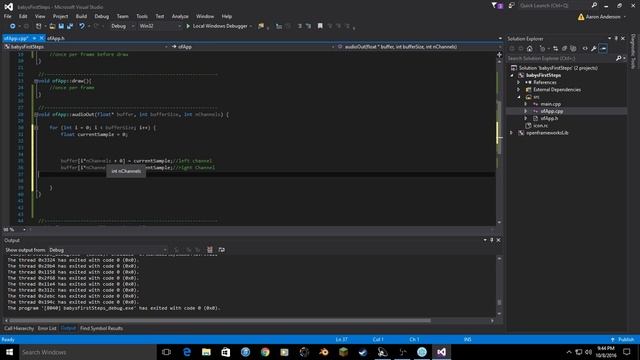Open File Explorer from the taskbar
Screen dimensions: 640x360
click(206, 352)
